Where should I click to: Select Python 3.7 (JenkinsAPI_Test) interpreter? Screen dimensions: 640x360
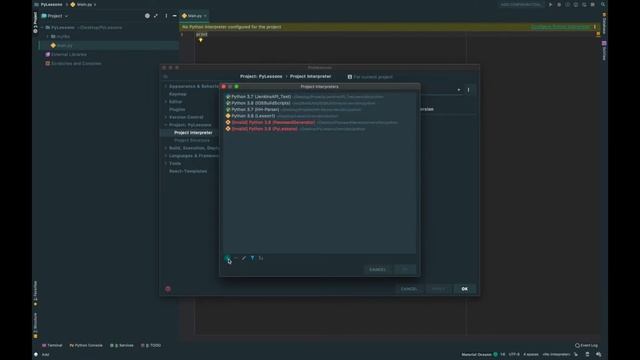pos(319,97)
